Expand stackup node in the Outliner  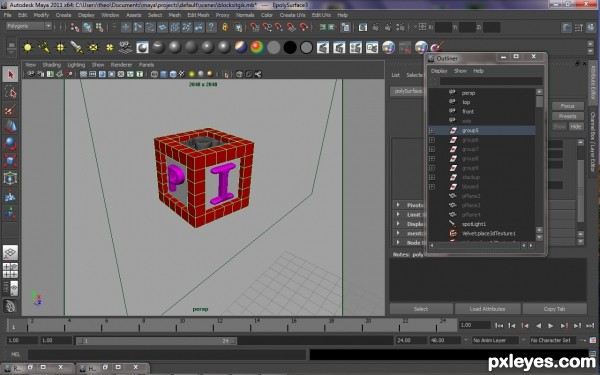(x=432, y=177)
